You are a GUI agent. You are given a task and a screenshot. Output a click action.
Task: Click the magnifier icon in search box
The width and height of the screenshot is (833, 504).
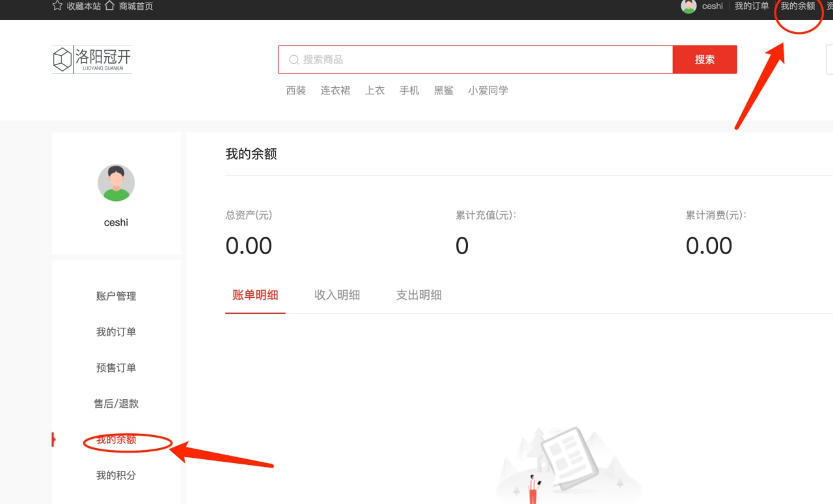pos(294,60)
